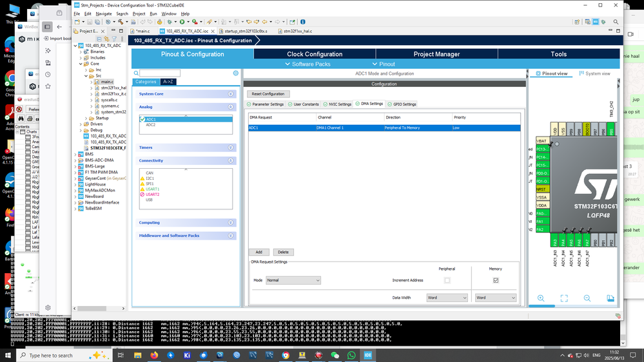
Task: Click the zoom in icon under the pinout
Action: [x=541, y=298]
